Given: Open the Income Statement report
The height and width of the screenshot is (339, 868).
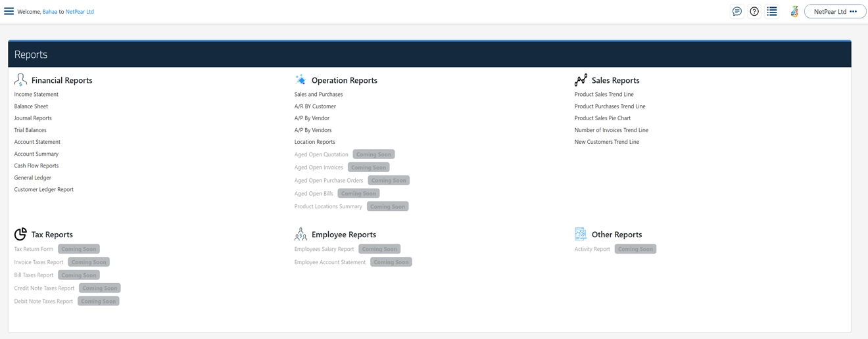Looking at the screenshot, I should coord(36,95).
